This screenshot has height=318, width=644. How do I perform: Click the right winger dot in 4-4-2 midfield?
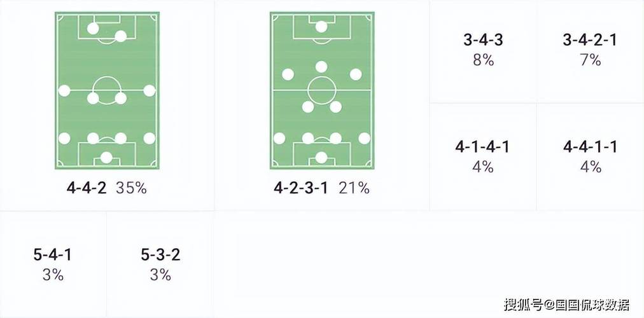pyautogui.click(x=150, y=91)
